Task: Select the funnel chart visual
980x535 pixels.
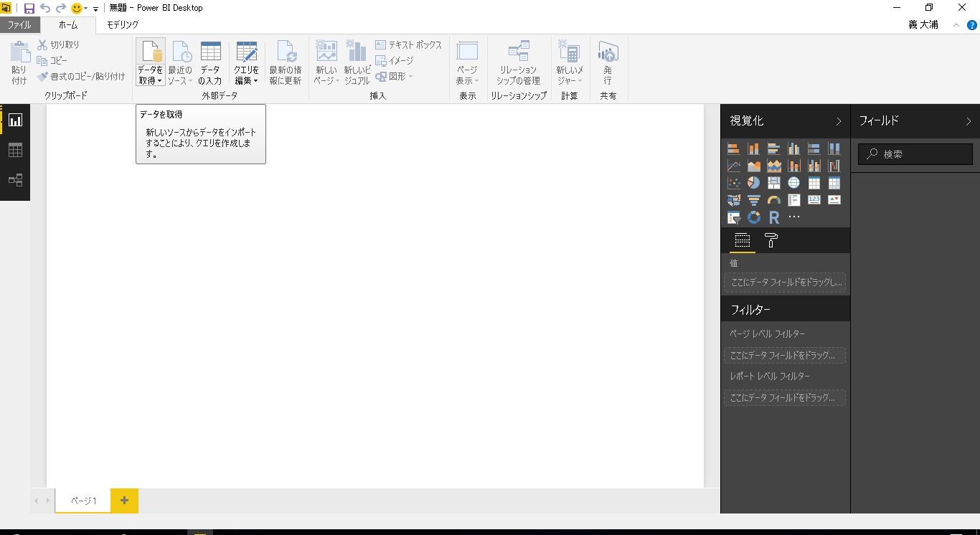Action: pos(753,200)
